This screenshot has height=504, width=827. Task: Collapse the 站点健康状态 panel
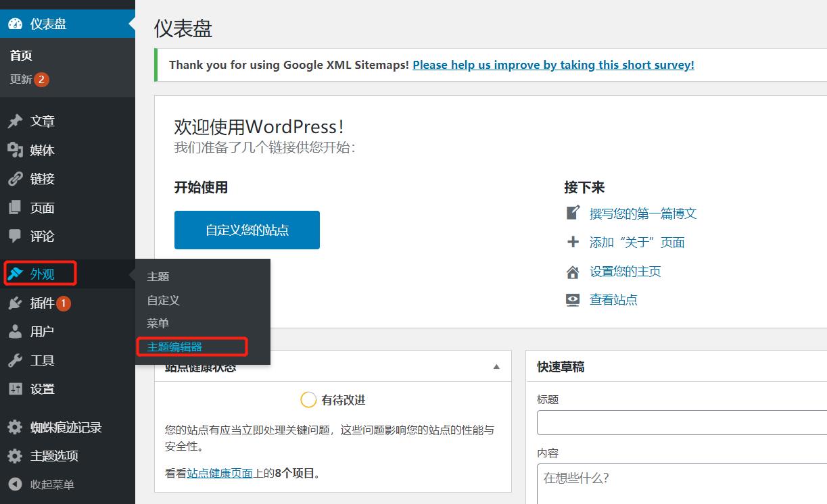coord(498,366)
